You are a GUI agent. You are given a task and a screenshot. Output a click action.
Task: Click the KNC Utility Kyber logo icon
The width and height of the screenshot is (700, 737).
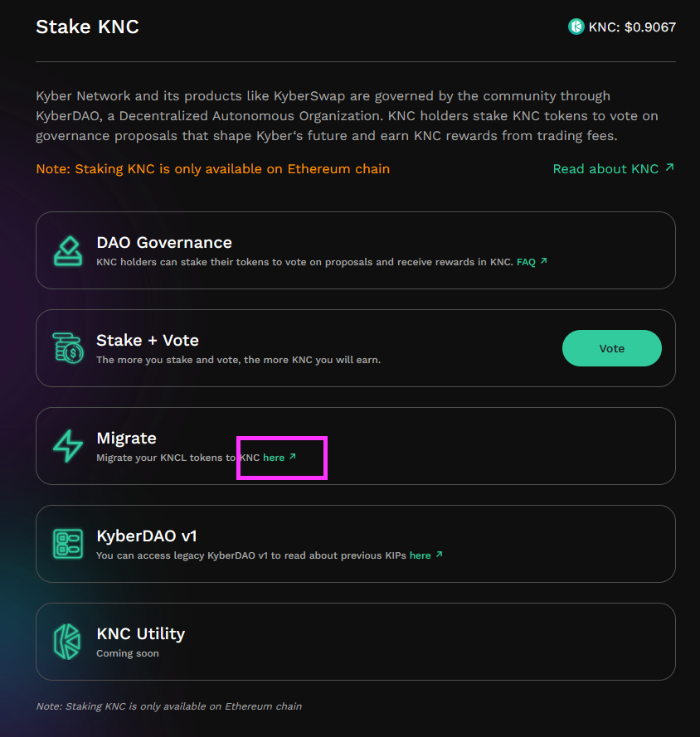(x=67, y=642)
